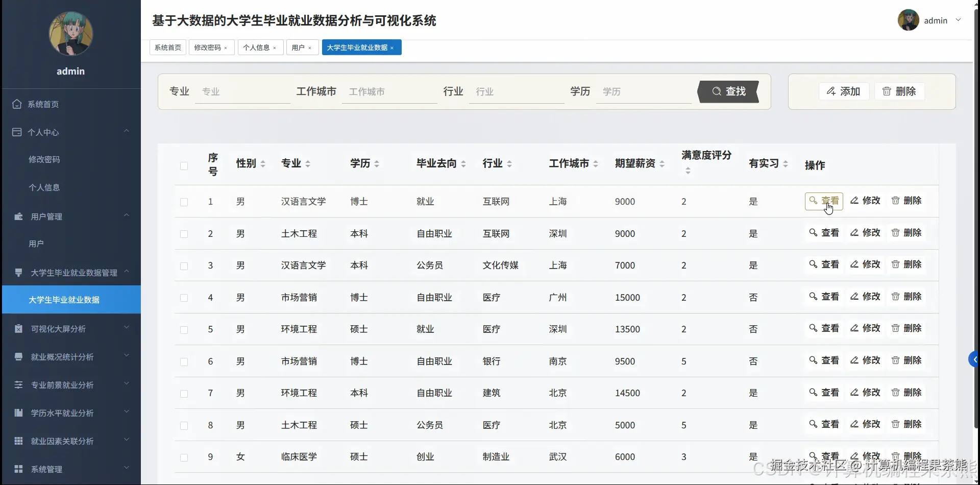
Task: Close the 修改密码 tab with its x
Action: (226, 48)
